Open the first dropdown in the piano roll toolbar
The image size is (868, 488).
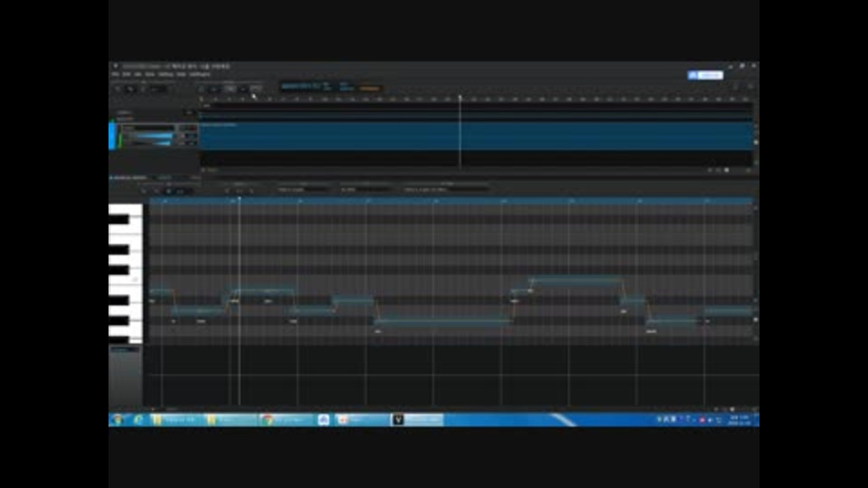tap(302, 190)
